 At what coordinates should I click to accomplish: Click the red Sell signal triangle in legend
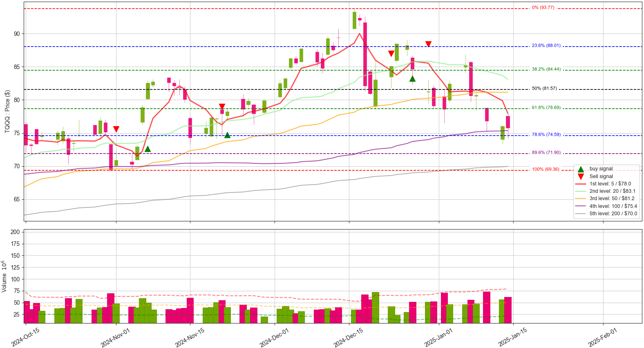click(x=581, y=176)
